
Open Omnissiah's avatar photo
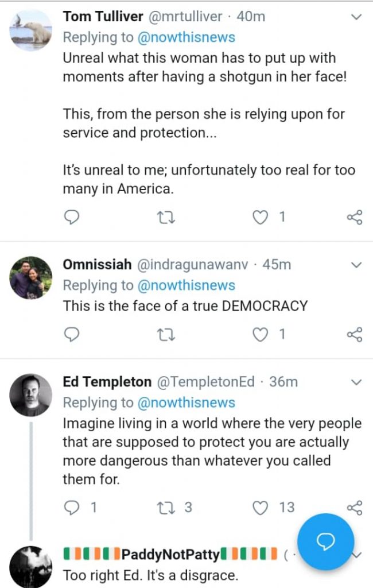[x=31, y=278]
